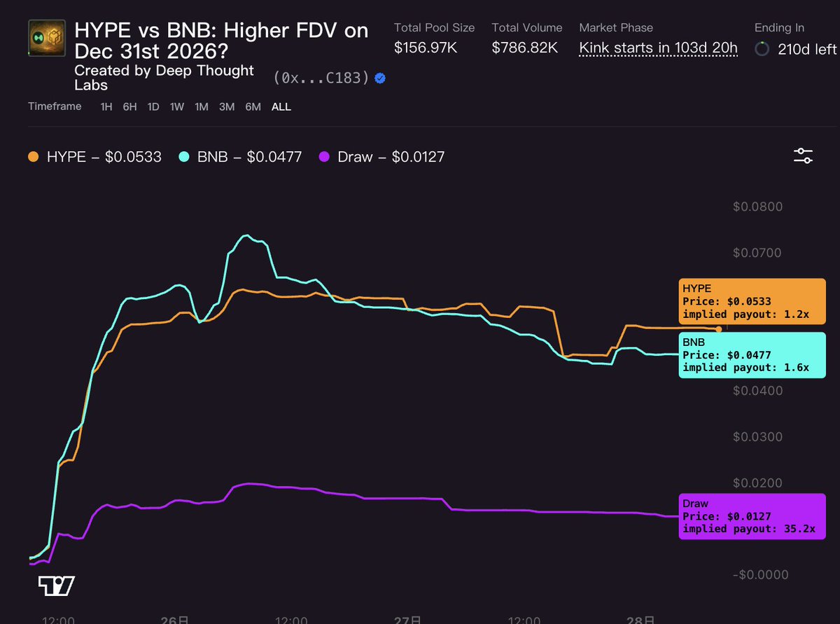Image resolution: width=840 pixels, height=624 pixels.
Task: Select the 1D timeframe
Action: 153,106
